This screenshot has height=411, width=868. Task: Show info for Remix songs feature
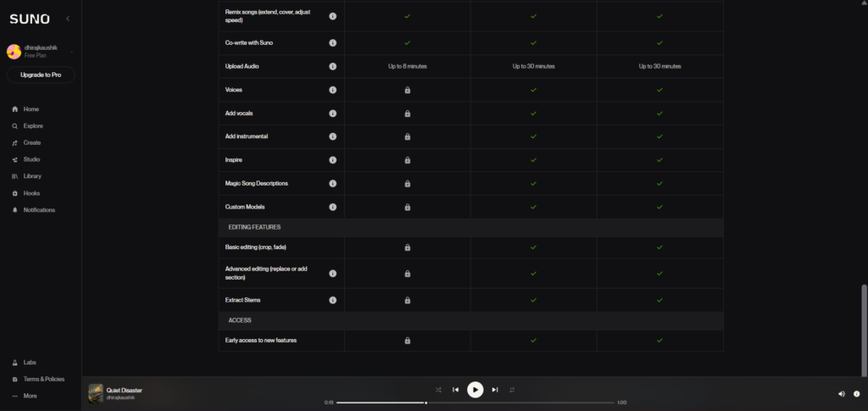(x=332, y=16)
